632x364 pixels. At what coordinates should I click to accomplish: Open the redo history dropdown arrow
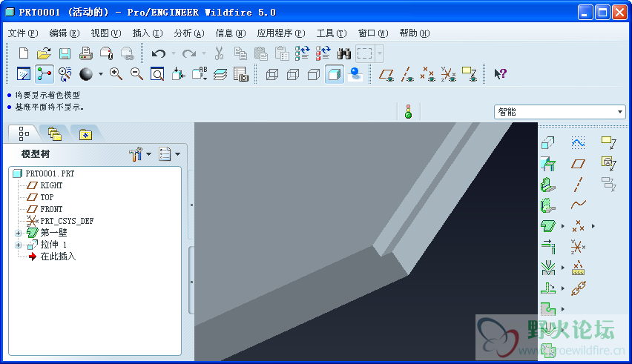pyautogui.click(x=204, y=53)
